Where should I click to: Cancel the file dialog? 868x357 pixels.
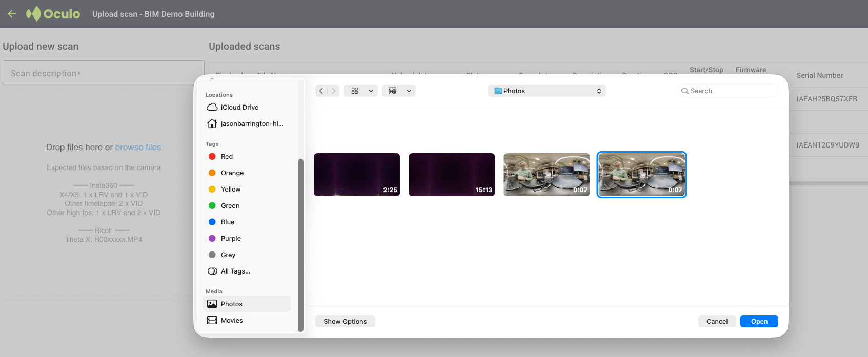tap(717, 321)
